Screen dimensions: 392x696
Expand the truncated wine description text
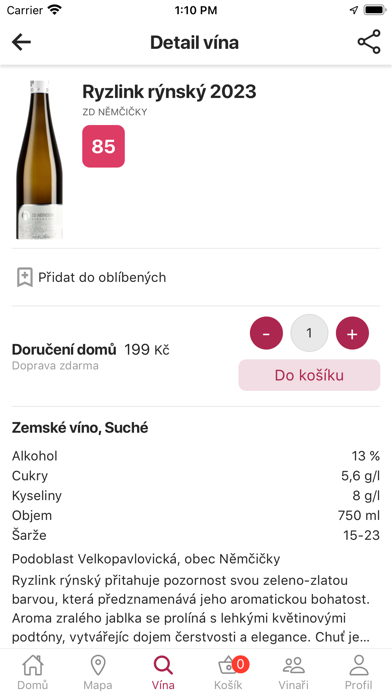point(191,609)
